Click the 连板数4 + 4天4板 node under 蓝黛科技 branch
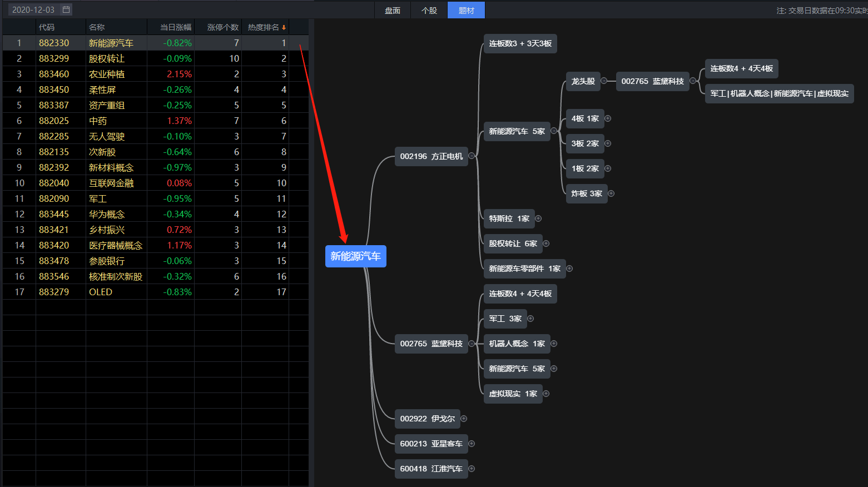Screen dimensions: 868x487 tap(520, 294)
